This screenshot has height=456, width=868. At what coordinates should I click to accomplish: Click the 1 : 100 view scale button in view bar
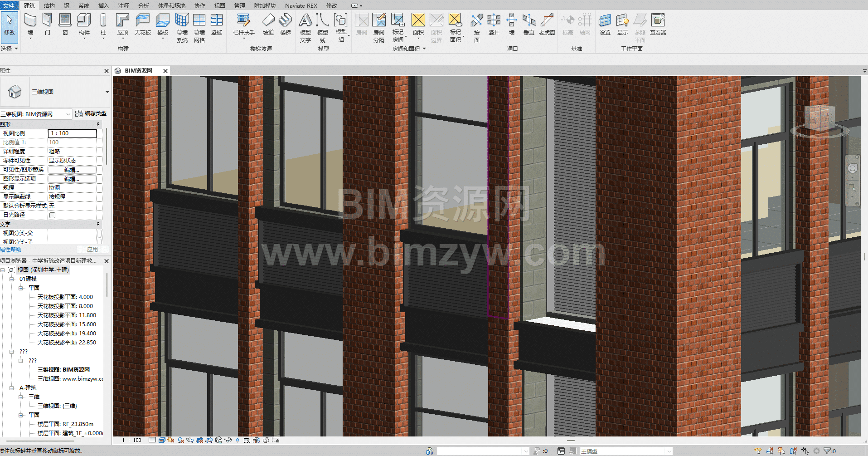[132, 440]
